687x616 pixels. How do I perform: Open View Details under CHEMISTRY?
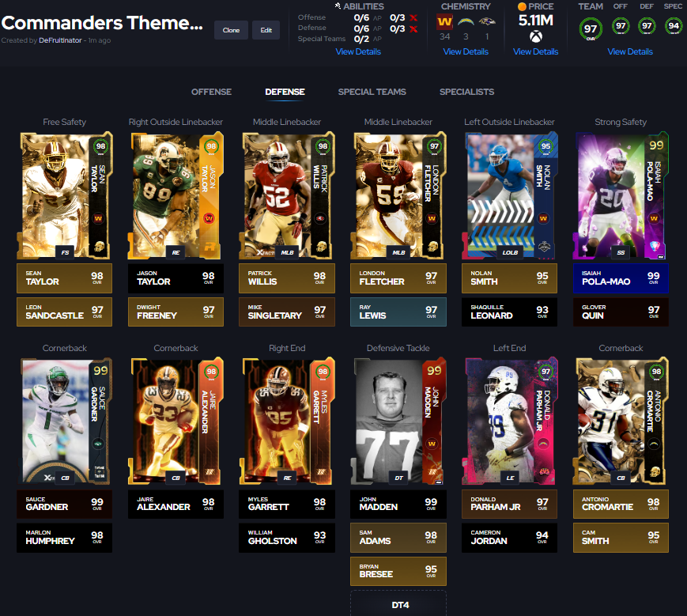pos(467,51)
